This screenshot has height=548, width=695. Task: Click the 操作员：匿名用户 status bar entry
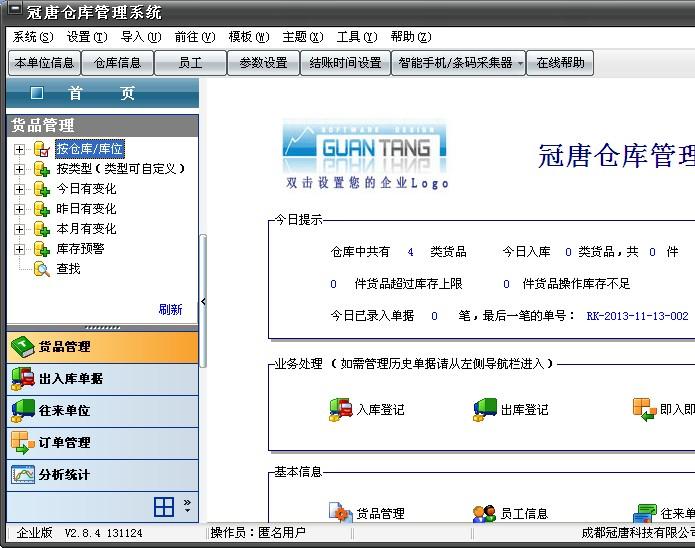pos(258,532)
